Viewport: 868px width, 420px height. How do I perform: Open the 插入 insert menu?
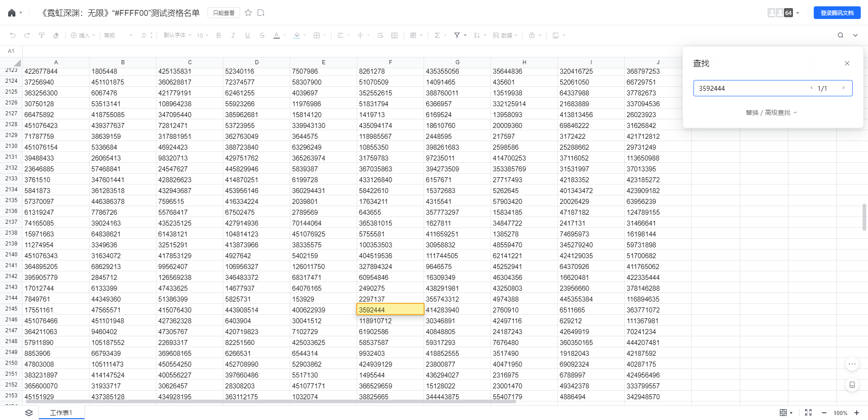83,35
